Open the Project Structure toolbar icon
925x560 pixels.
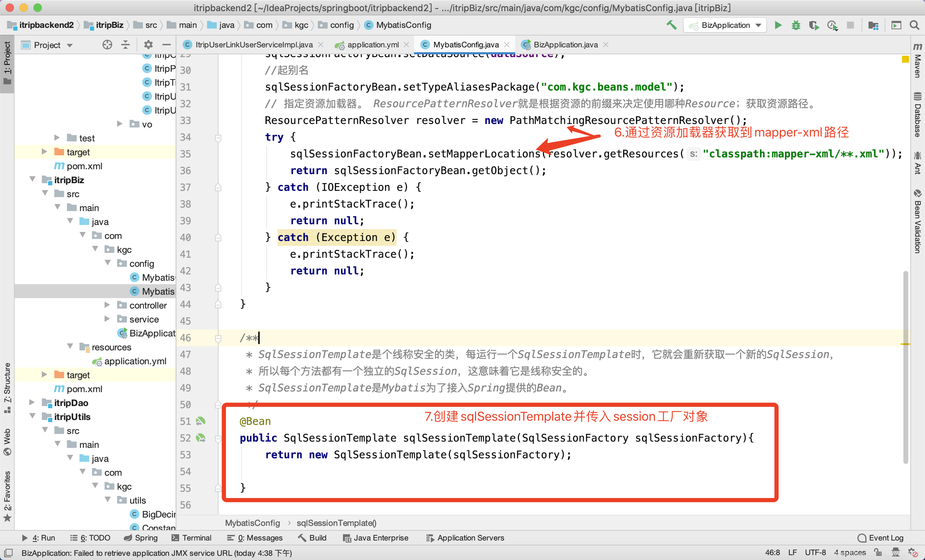tap(873, 25)
